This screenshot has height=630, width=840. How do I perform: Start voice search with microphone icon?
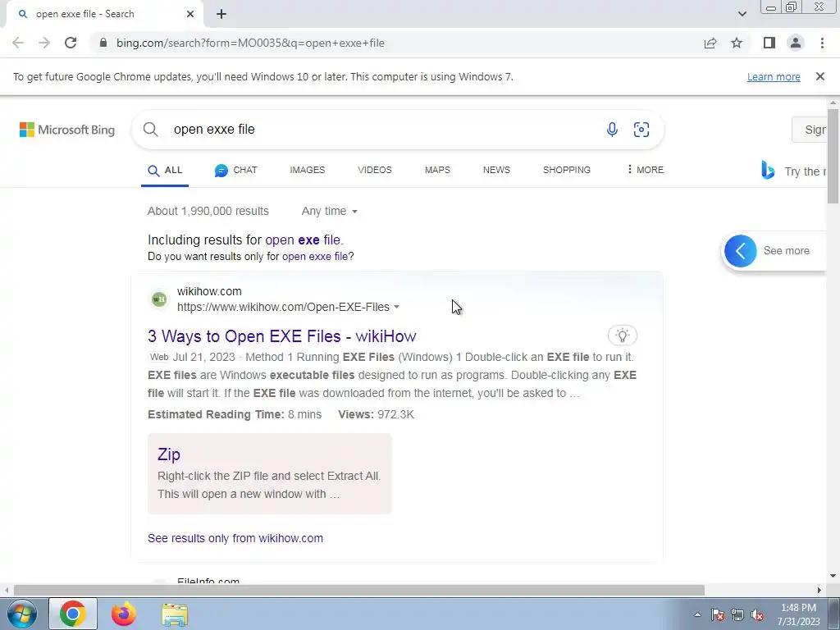point(612,129)
